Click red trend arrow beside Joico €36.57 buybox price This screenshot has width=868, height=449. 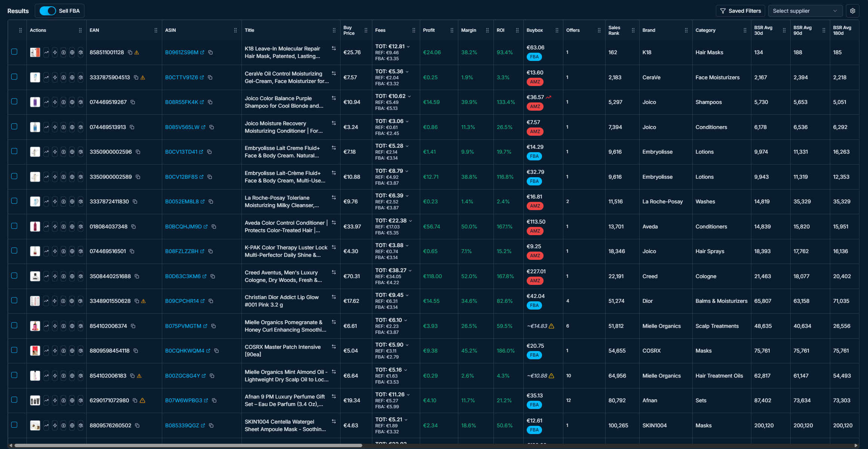point(549,96)
